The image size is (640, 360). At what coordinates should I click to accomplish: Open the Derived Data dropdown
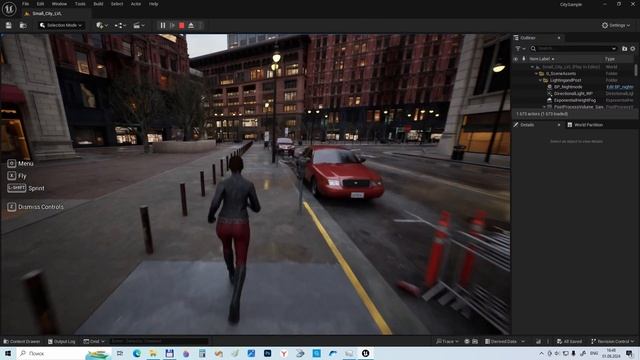coord(504,341)
